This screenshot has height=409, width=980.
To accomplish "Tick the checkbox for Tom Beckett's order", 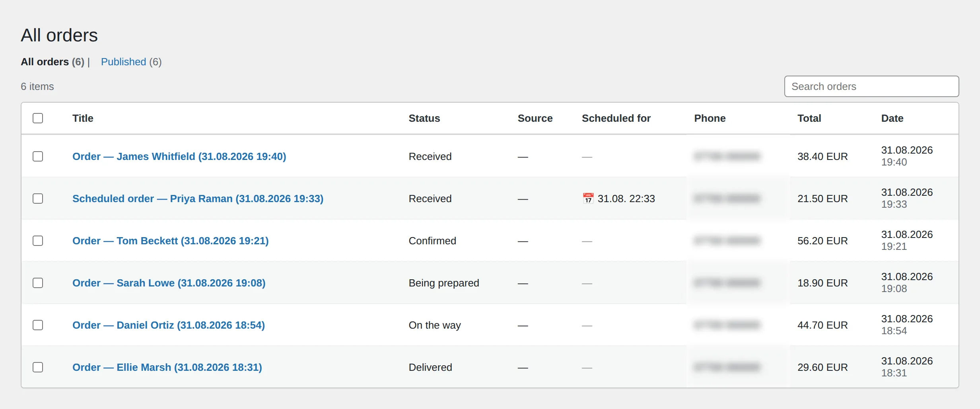I will tap(38, 241).
